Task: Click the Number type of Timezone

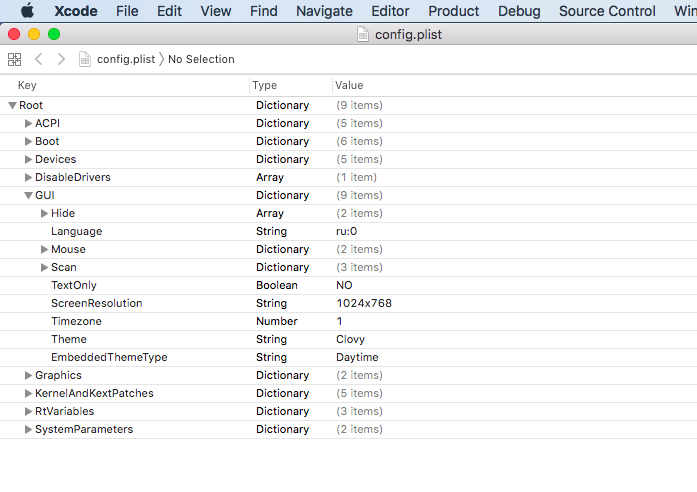Action: coord(276,321)
